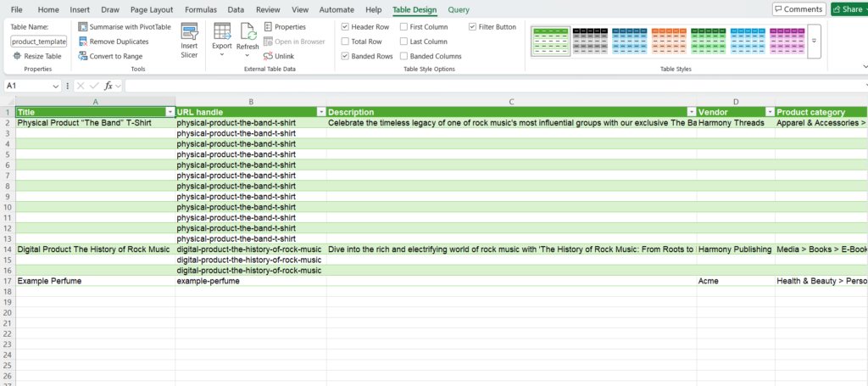The height and width of the screenshot is (386, 868).
Task: Open the Data tab
Action: (x=236, y=9)
